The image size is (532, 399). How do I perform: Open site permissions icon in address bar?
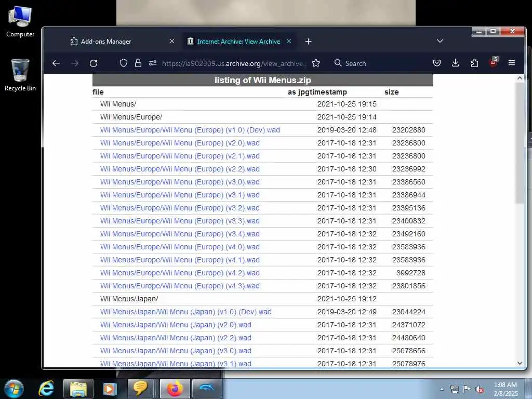click(153, 63)
